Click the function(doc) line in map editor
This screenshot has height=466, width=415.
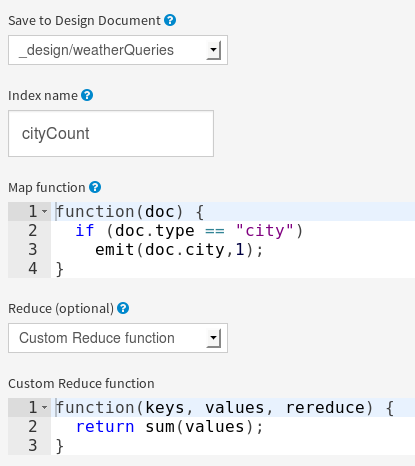[130, 211]
